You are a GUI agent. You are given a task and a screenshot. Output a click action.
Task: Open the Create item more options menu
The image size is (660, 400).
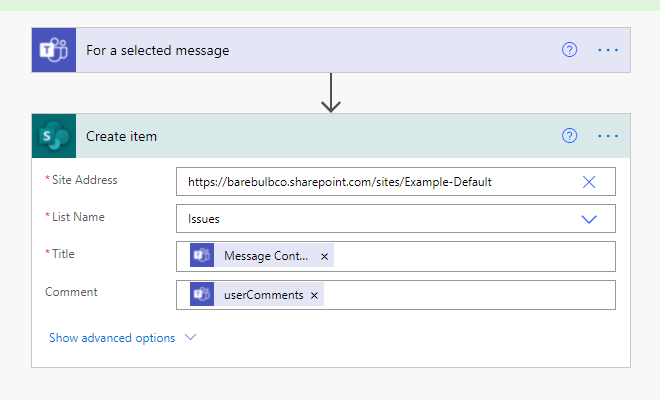pyautogui.click(x=608, y=136)
